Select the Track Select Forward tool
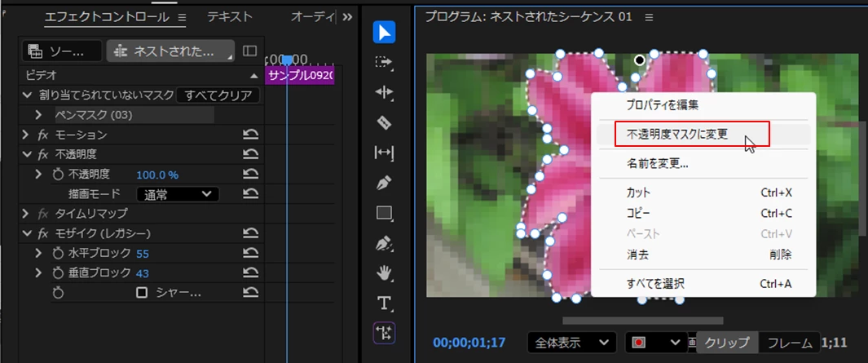The image size is (868, 363). click(384, 62)
